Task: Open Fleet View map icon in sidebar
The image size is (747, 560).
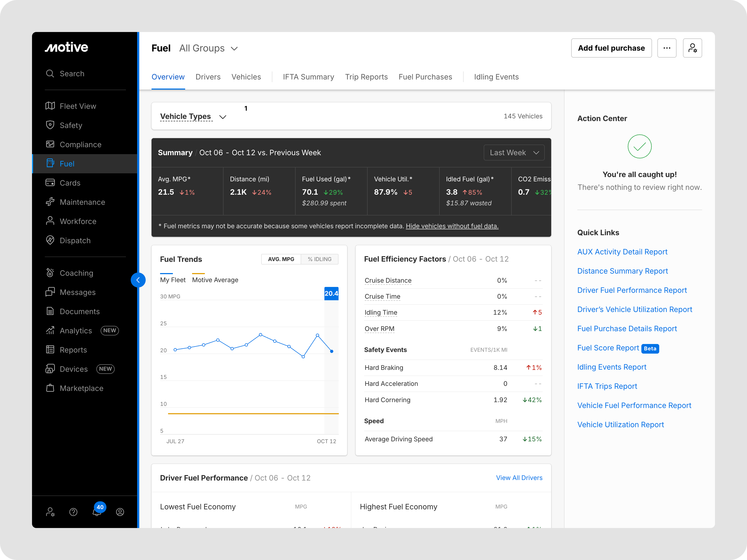Action: coord(50,106)
